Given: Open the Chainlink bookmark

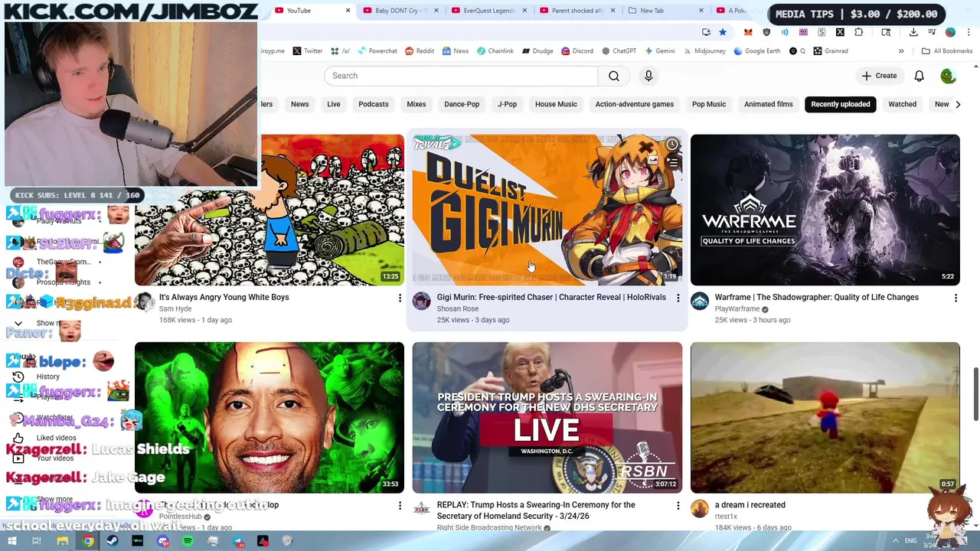Looking at the screenshot, I should (495, 51).
